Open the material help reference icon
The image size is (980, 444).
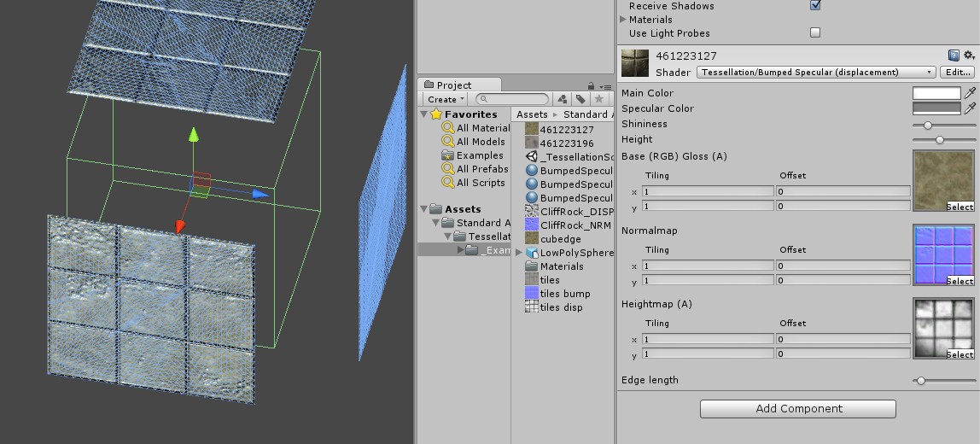pyautogui.click(x=954, y=55)
